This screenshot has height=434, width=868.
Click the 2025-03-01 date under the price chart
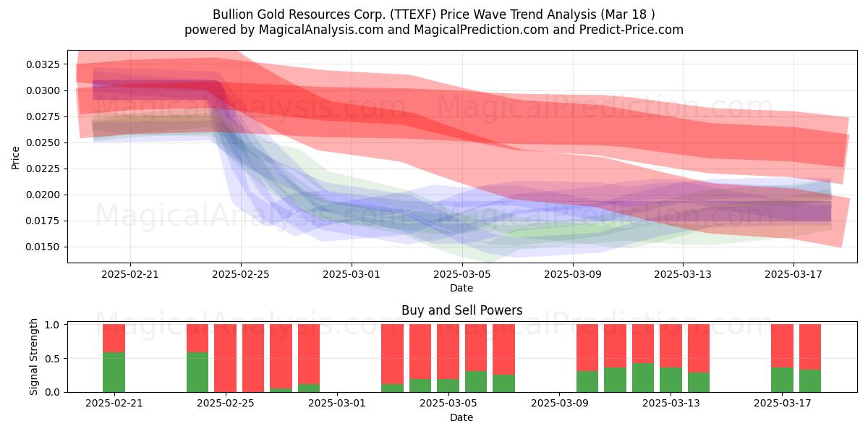pos(352,274)
